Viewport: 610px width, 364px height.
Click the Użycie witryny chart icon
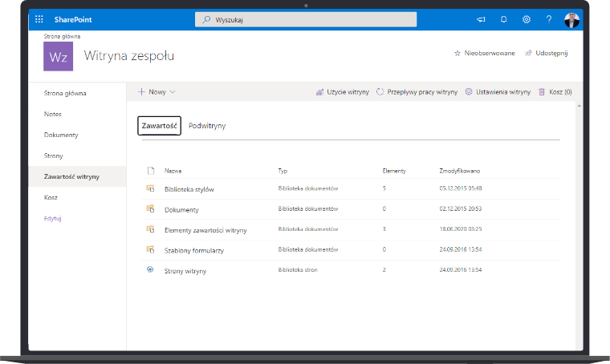319,92
